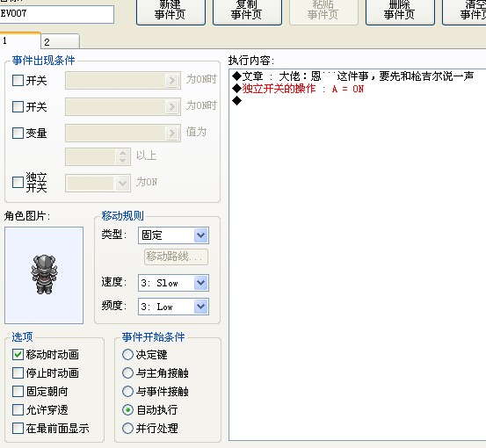The width and height of the screenshot is (486, 448).
Task: Check the 停止时动画 option
Action: coord(18,373)
